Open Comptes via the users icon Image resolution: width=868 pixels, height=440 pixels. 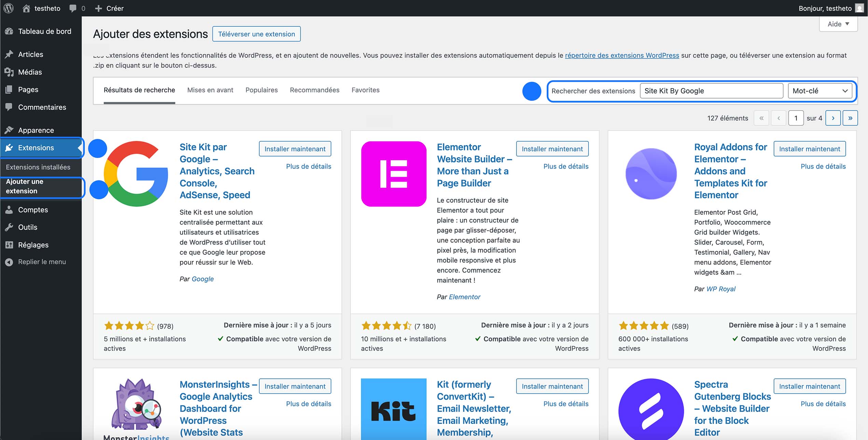(10, 210)
